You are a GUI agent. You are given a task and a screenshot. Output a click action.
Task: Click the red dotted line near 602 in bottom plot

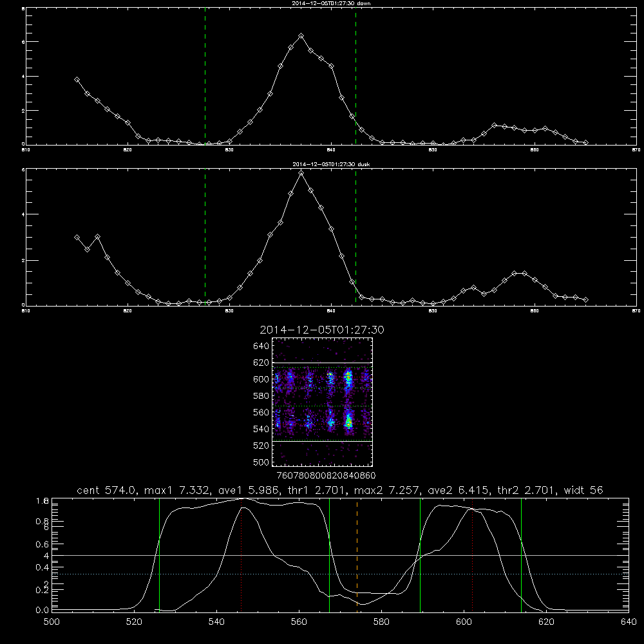click(x=472, y=554)
